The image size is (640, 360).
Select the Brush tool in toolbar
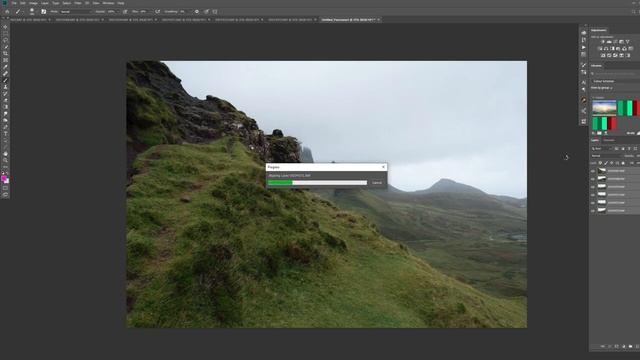click(5, 80)
